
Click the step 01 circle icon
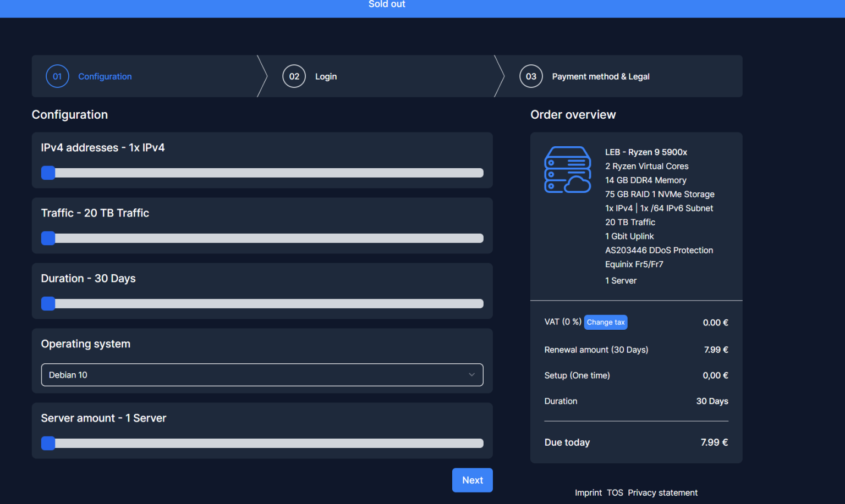57,76
